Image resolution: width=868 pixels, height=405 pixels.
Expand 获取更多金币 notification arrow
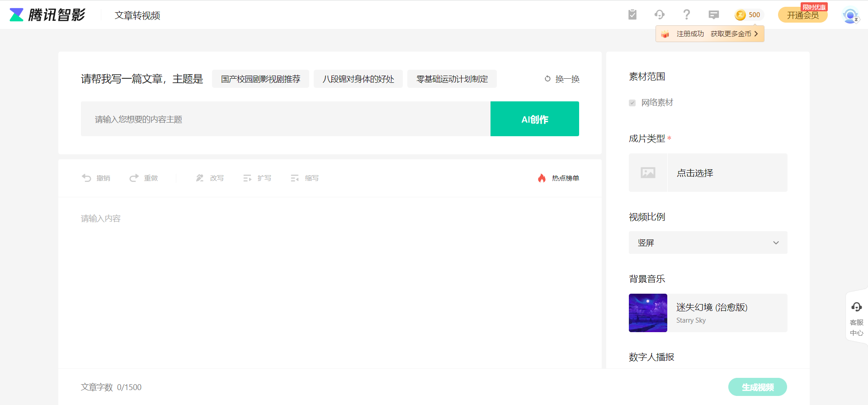(x=756, y=34)
